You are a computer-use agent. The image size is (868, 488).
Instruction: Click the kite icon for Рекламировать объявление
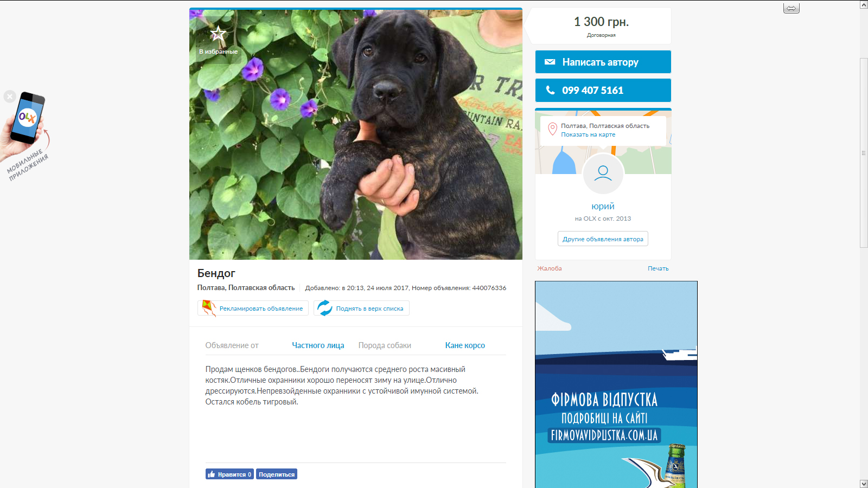pyautogui.click(x=209, y=308)
